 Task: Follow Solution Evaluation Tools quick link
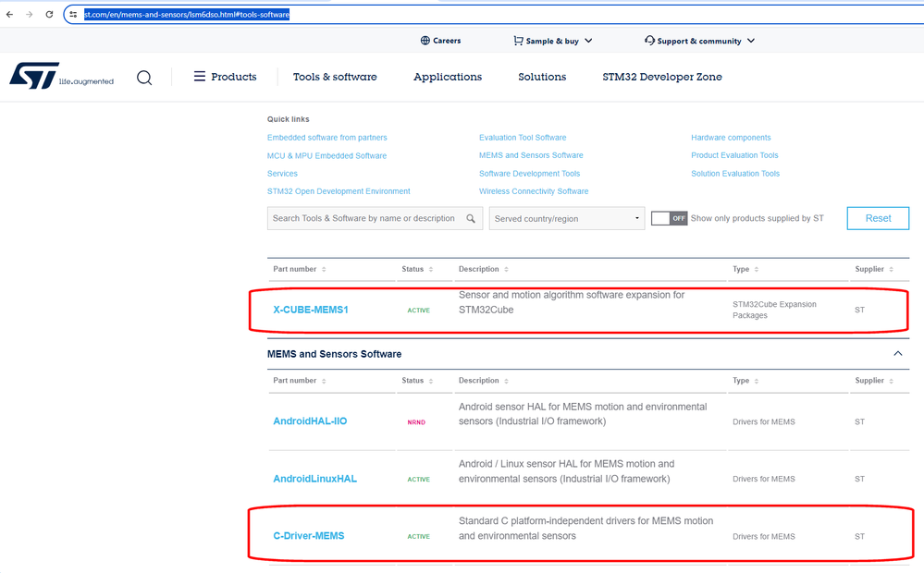point(735,174)
